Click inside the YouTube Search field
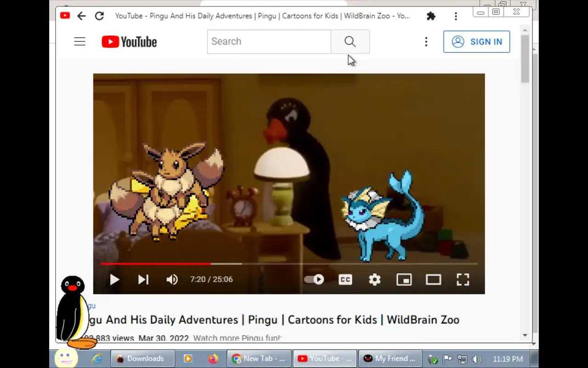Viewport: 588px width, 368px height. click(269, 42)
